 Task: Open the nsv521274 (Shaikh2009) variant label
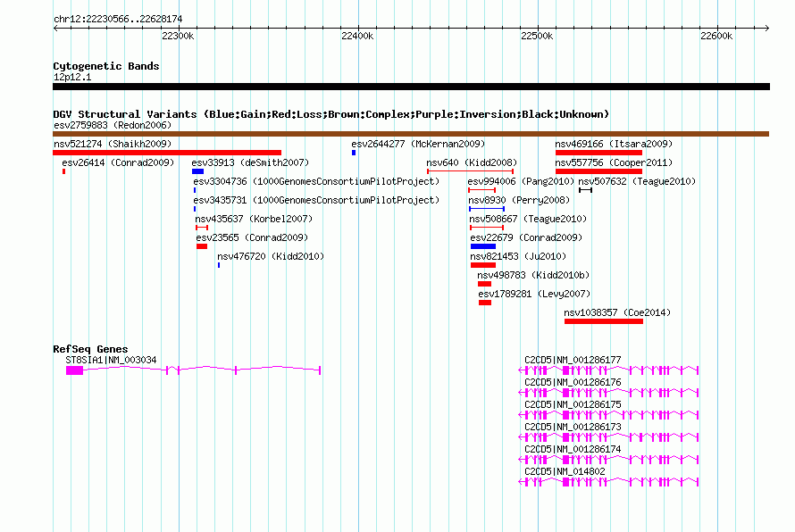coord(113,144)
